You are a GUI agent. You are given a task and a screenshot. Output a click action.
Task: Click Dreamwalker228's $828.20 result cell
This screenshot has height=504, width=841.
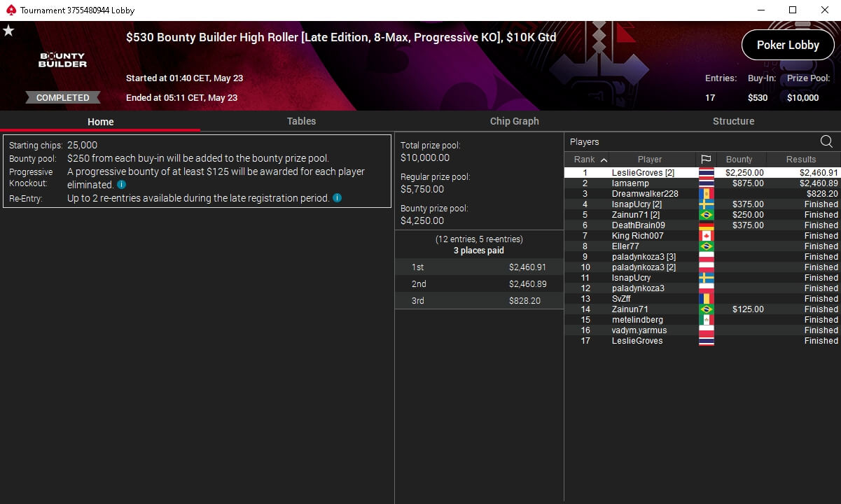point(822,194)
